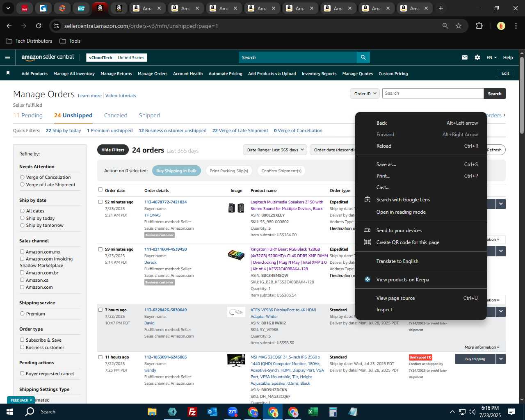This screenshot has width=525, height=420.
Task: Click the order search input field
Action: (x=433, y=94)
